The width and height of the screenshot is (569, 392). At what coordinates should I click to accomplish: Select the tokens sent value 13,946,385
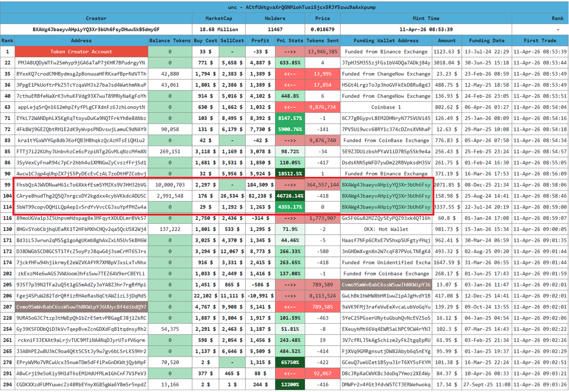[x=322, y=52]
